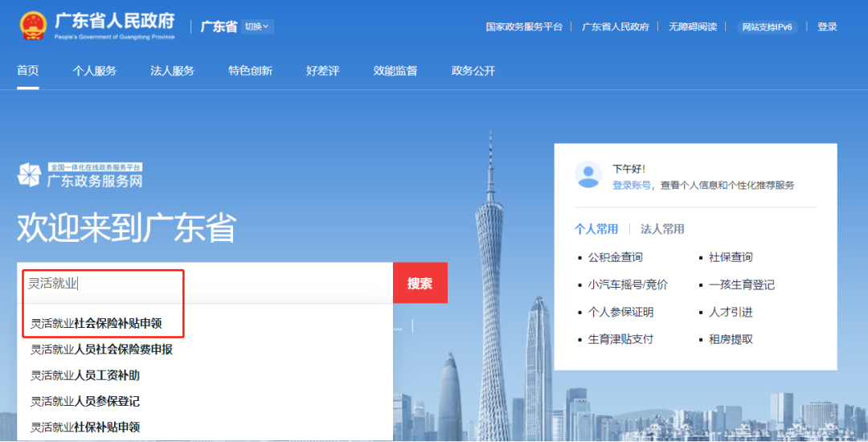Open the 切换 province switch dropdown
Image resolution: width=868 pixels, height=442 pixels.
(257, 27)
